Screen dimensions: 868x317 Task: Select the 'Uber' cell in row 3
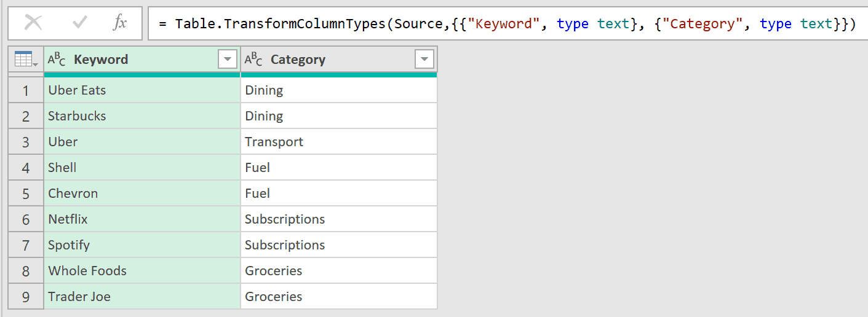click(x=142, y=142)
